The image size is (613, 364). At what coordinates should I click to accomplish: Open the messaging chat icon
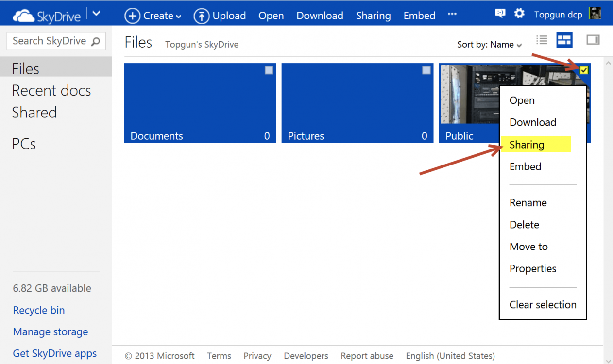click(500, 14)
